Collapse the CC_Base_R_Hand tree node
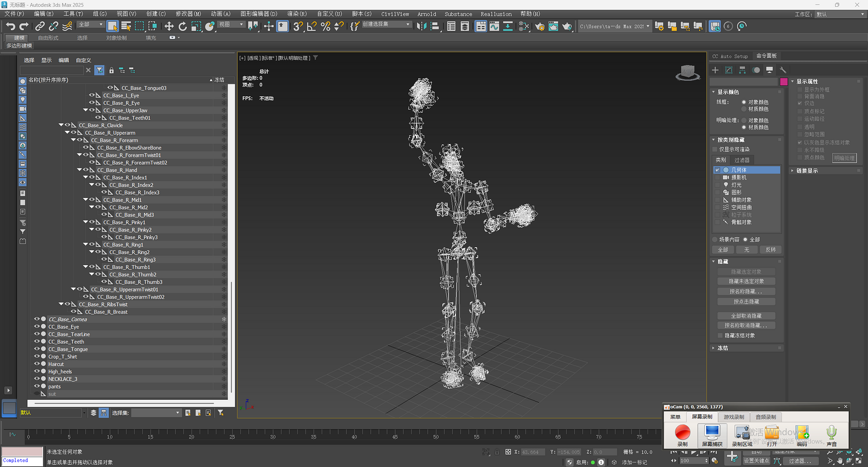This screenshot has height=467, width=868. (x=79, y=170)
